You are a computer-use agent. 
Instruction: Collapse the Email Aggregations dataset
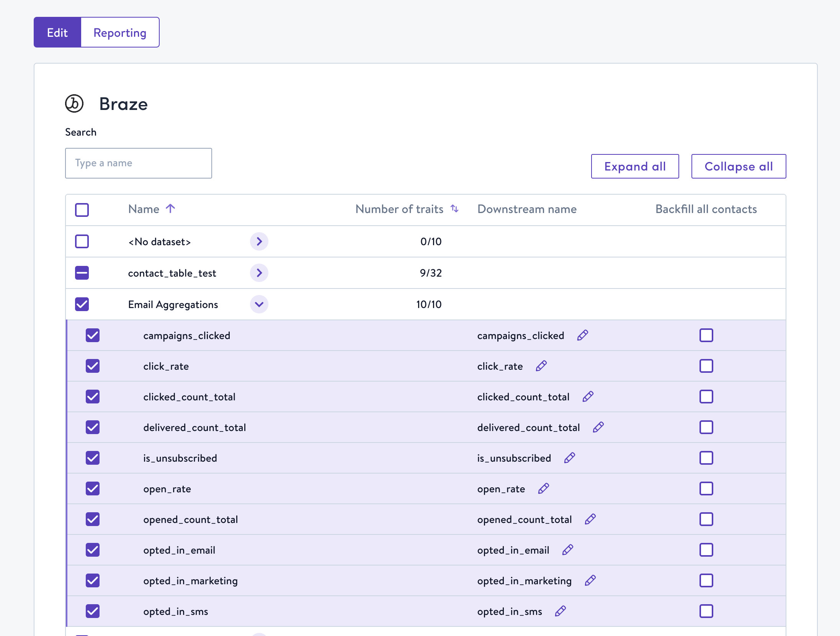click(x=259, y=304)
